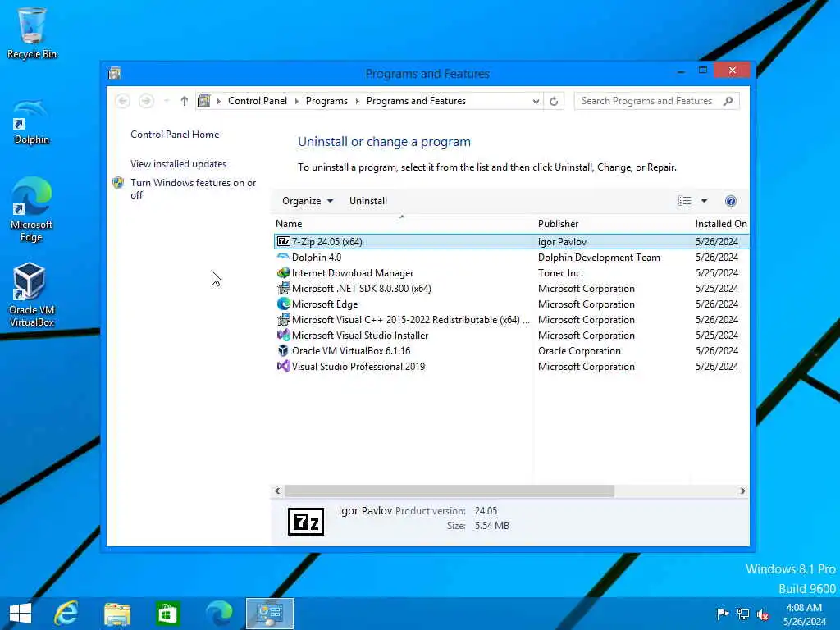
Task: Click the muted volume tray icon
Action: pos(763,614)
